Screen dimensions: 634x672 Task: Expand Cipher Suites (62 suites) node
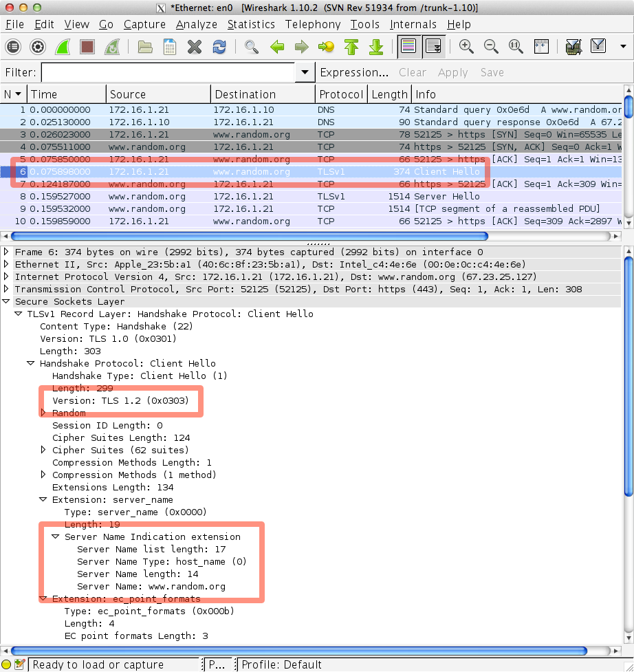tap(44, 451)
